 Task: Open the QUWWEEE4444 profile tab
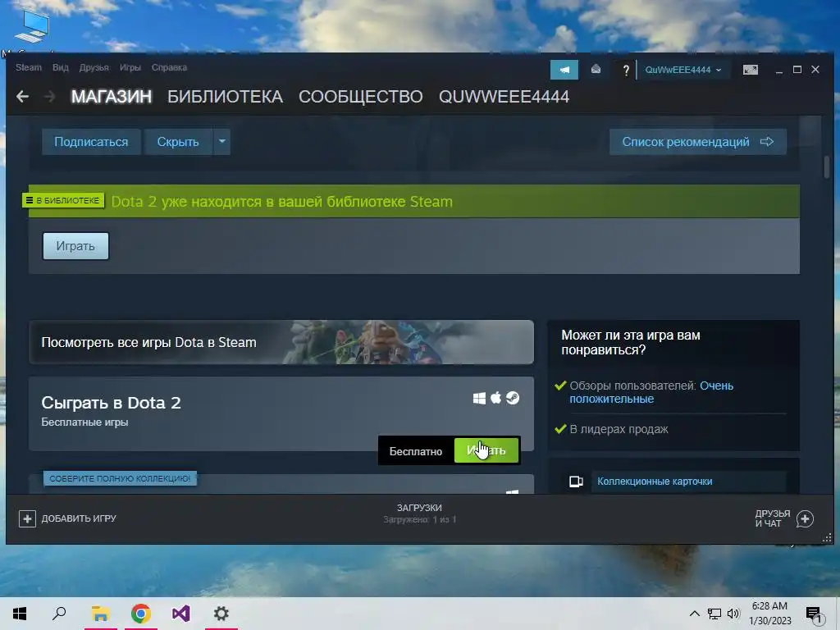(504, 97)
